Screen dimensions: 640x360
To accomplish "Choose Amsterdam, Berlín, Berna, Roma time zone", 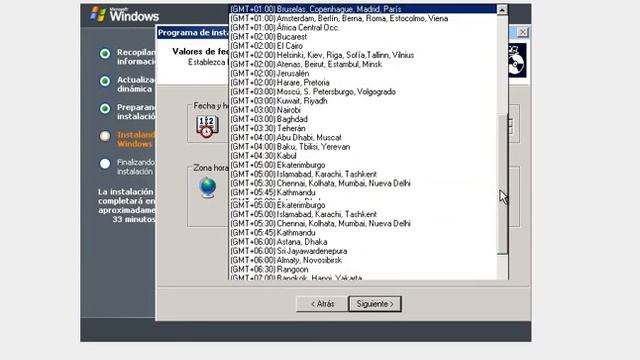I will (x=362, y=18).
